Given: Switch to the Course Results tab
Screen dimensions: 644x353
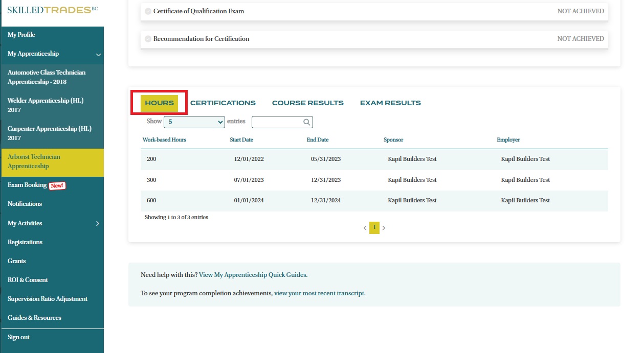Looking at the screenshot, I should pos(307,103).
